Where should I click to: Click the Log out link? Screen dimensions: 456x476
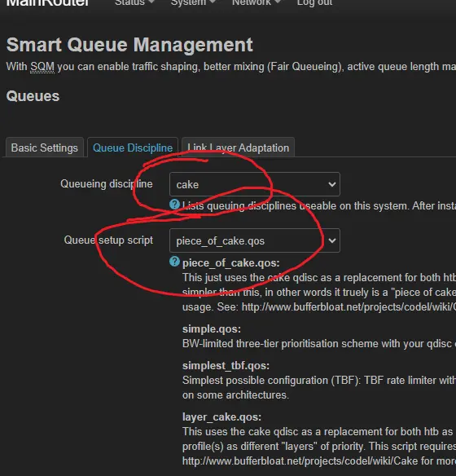click(x=314, y=2)
